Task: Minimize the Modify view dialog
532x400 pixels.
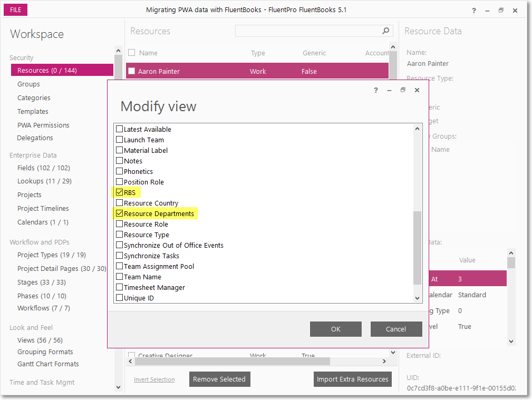Action: tap(389, 90)
